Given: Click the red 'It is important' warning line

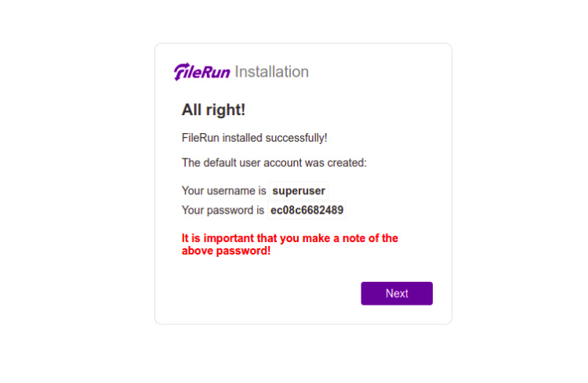Looking at the screenshot, I should [x=289, y=238].
